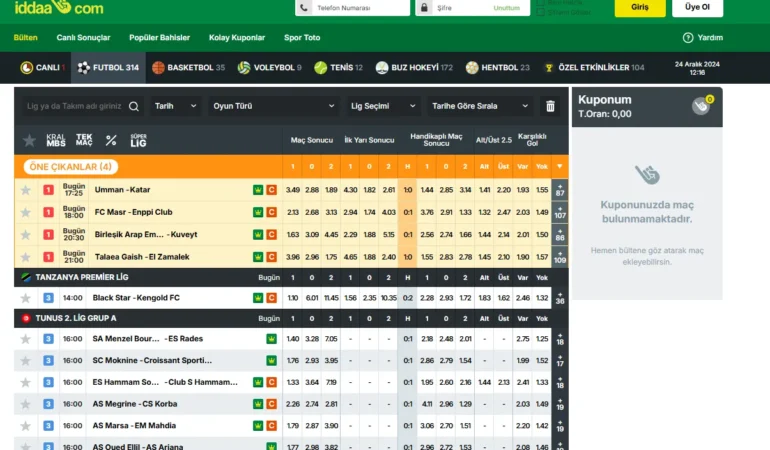Open the Lig Seçimi dropdown
770x450 pixels.
coord(383,106)
